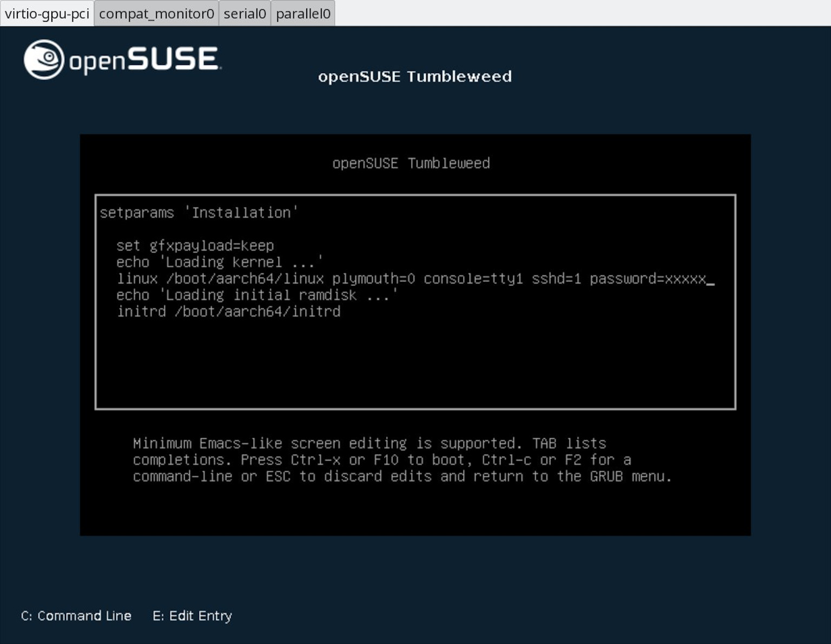
Task: Click the 'plymouth=0' kernel parameter
Action: point(374,279)
